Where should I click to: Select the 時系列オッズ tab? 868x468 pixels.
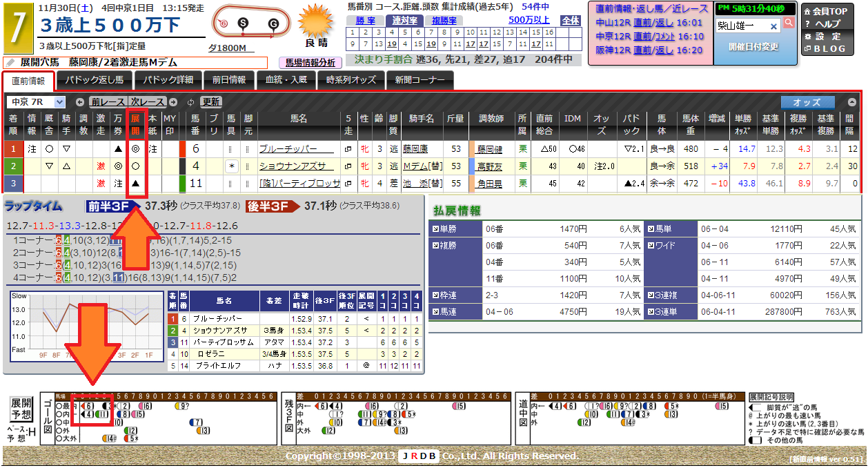(x=351, y=80)
